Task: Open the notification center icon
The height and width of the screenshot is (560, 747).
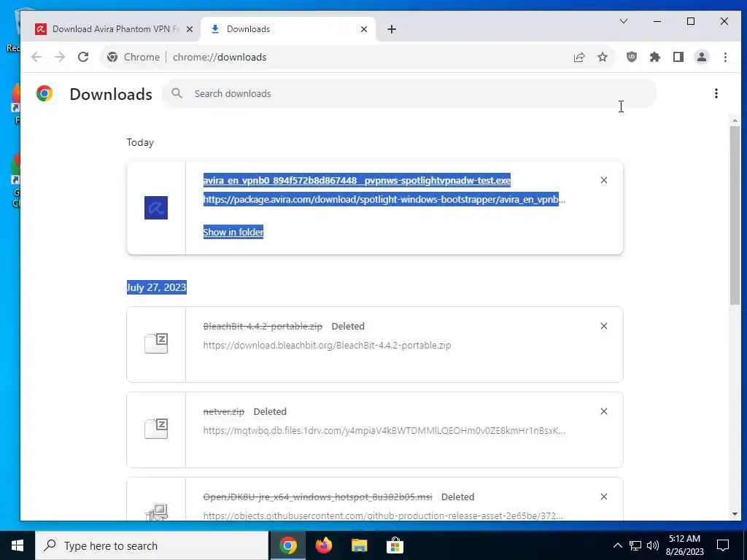Action: point(723,545)
